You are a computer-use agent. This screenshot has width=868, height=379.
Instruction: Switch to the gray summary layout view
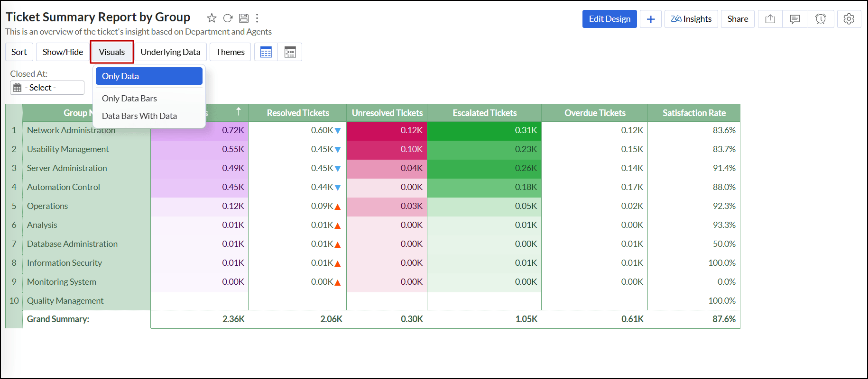click(x=290, y=52)
